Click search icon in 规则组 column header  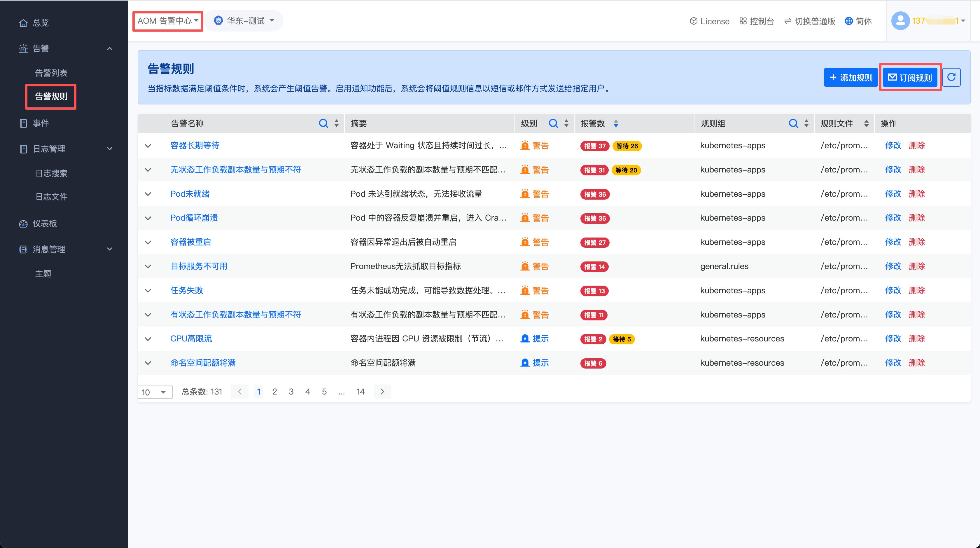793,123
